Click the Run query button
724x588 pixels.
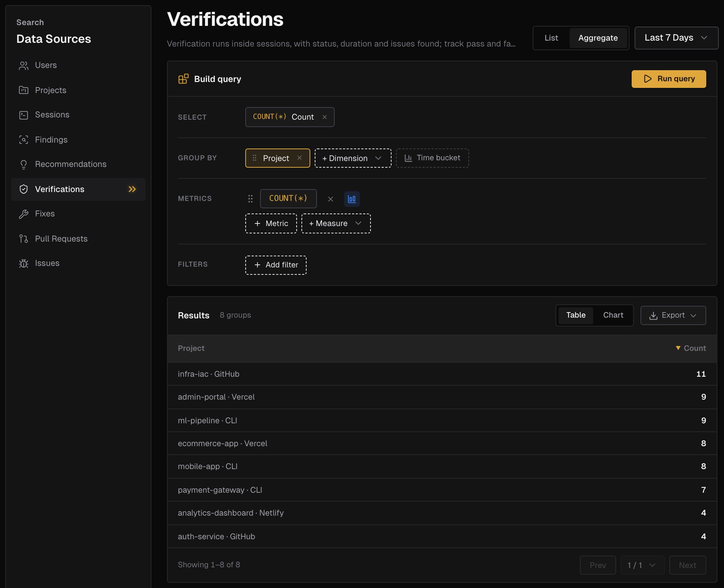[669, 79]
